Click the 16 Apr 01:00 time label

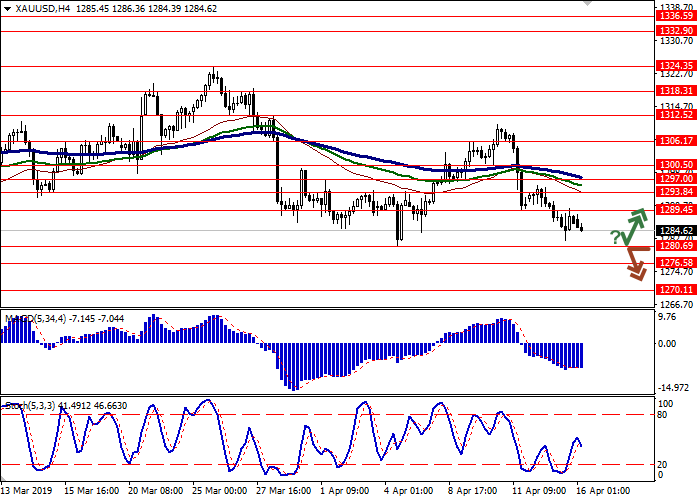(605, 492)
